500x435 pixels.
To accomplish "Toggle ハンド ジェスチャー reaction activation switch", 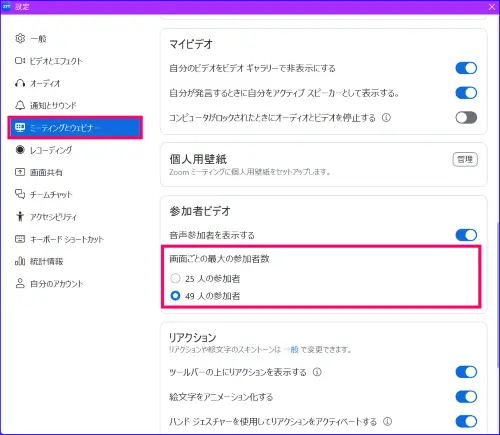I will point(466,422).
